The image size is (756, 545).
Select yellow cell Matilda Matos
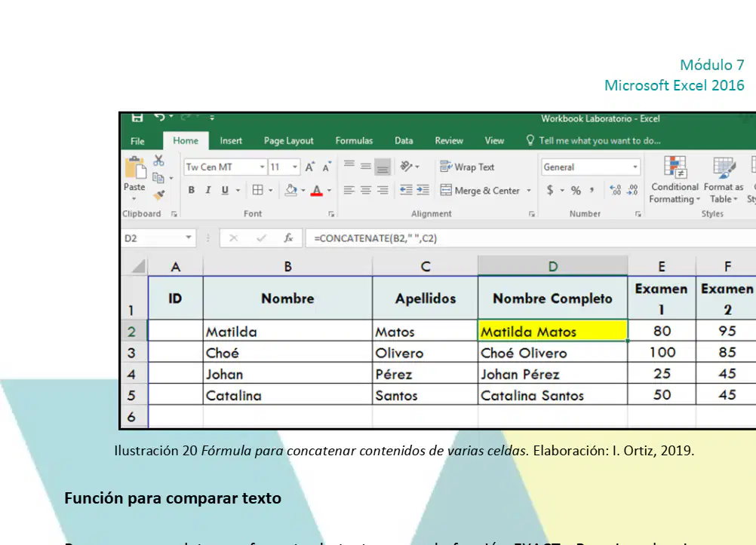(x=552, y=331)
